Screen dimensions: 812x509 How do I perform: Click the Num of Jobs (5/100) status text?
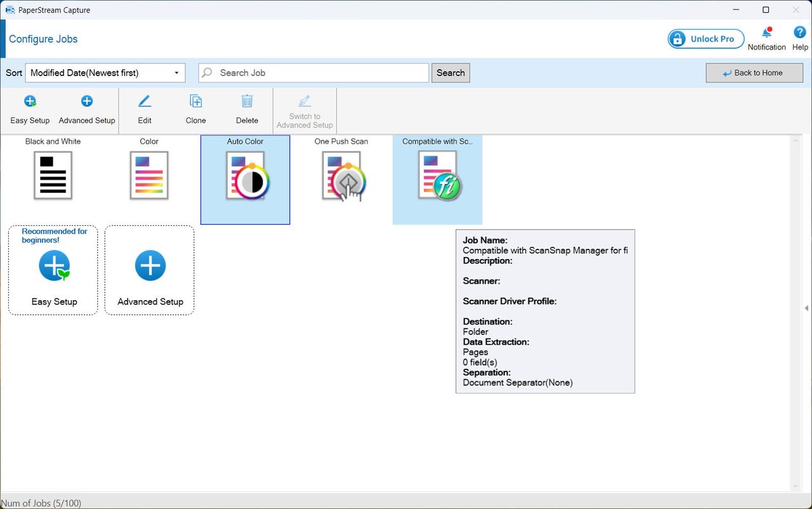tap(41, 503)
